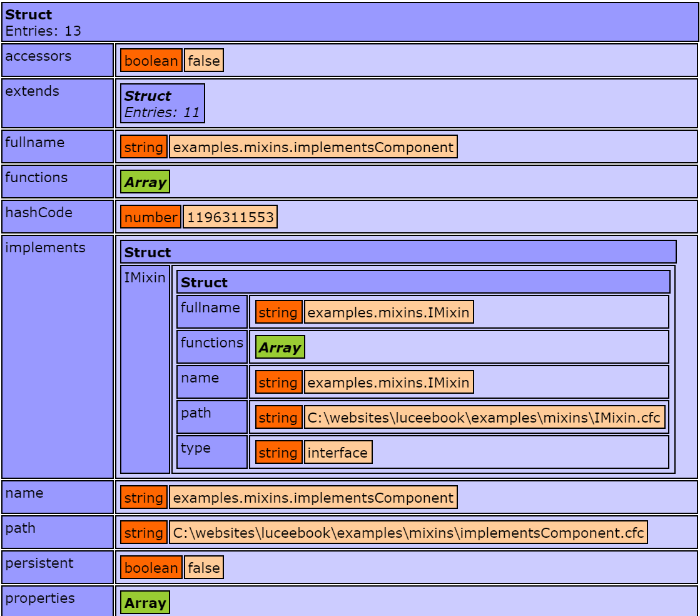Select the hashCode value 1196311553
Viewport: 700px width, 616px height.
[x=230, y=217]
